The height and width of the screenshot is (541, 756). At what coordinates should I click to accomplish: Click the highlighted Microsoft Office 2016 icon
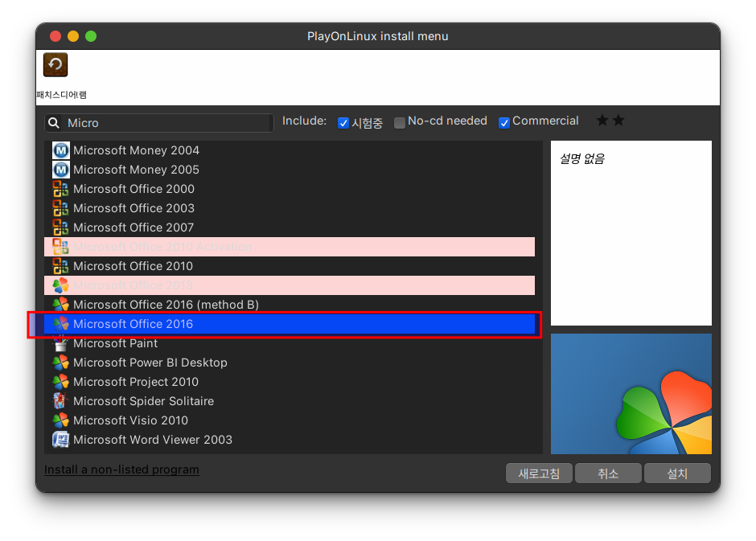61,324
